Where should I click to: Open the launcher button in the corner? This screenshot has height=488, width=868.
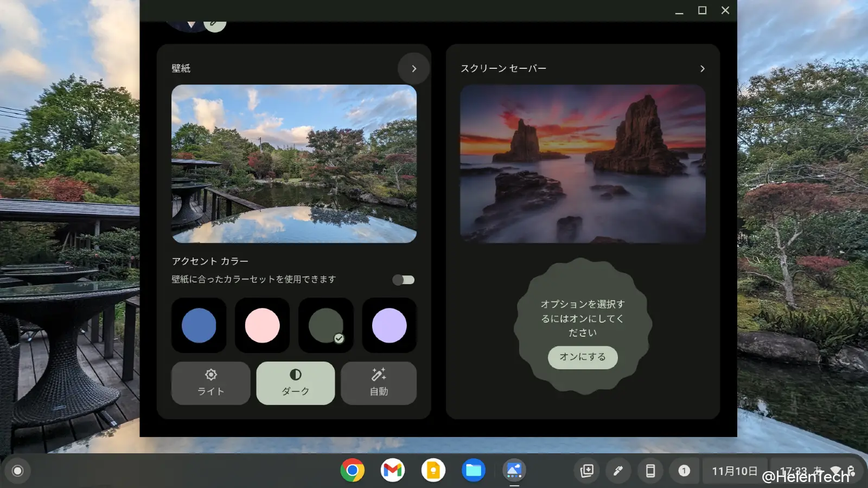pos(18,470)
